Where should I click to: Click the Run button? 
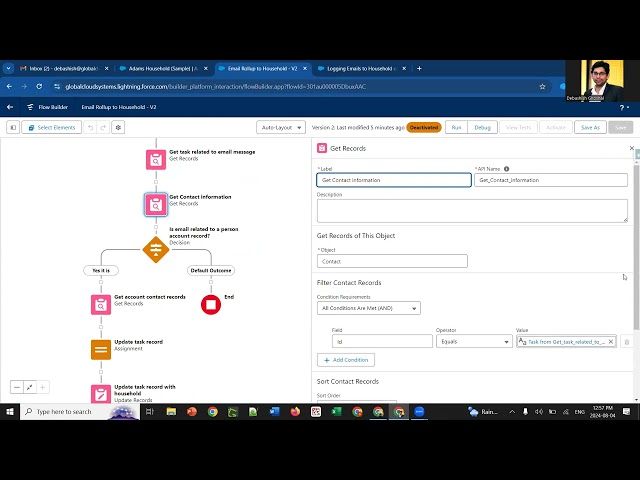pos(456,127)
